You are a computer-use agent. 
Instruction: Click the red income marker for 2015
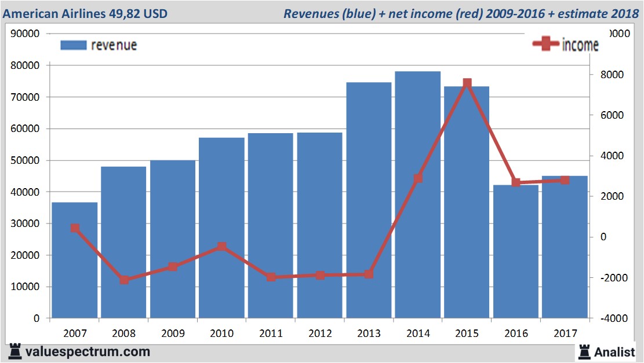pyautogui.click(x=467, y=83)
